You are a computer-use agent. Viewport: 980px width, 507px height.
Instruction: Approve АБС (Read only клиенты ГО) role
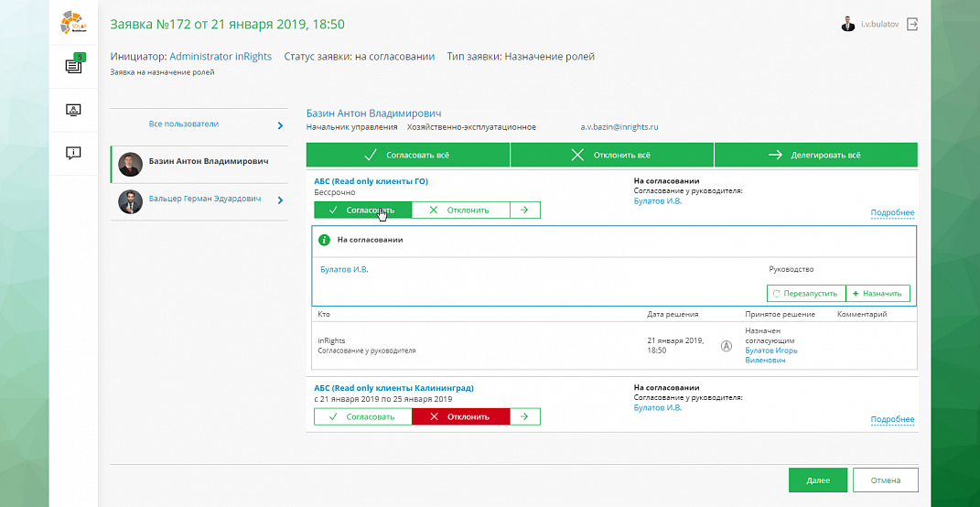click(x=363, y=210)
